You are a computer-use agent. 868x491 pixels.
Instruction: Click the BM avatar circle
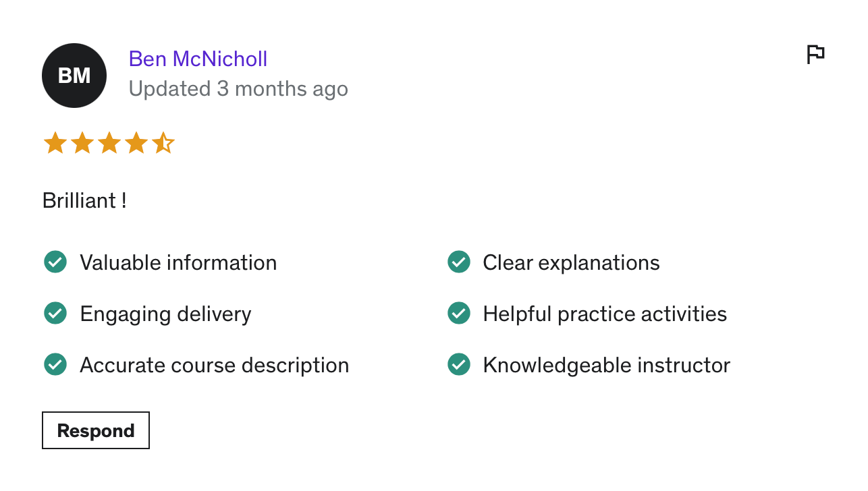point(74,76)
